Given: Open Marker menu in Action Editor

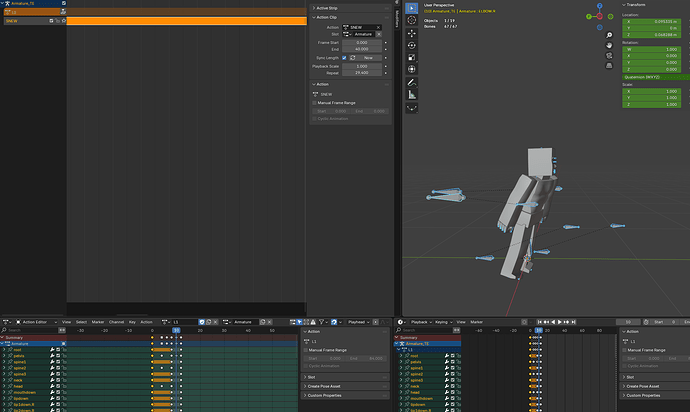Looking at the screenshot, I should point(98,322).
